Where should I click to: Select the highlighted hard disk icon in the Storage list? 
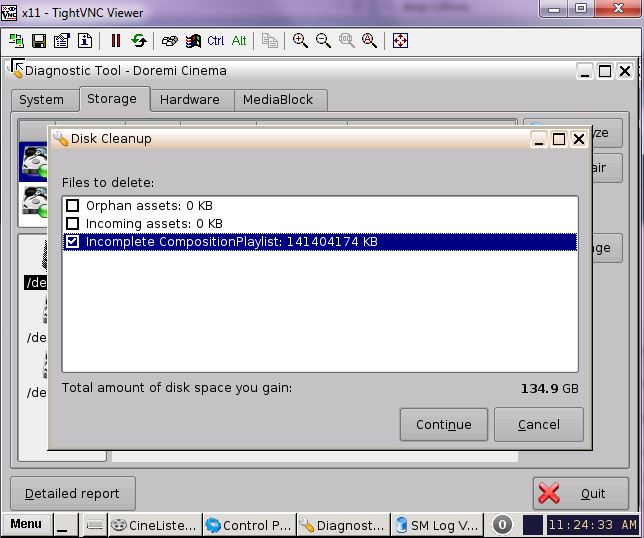(34, 162)
